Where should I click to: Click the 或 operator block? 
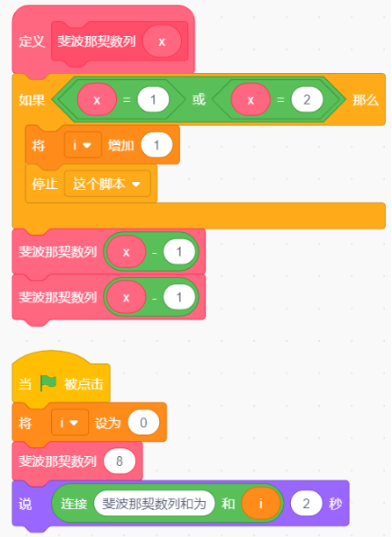199,99
